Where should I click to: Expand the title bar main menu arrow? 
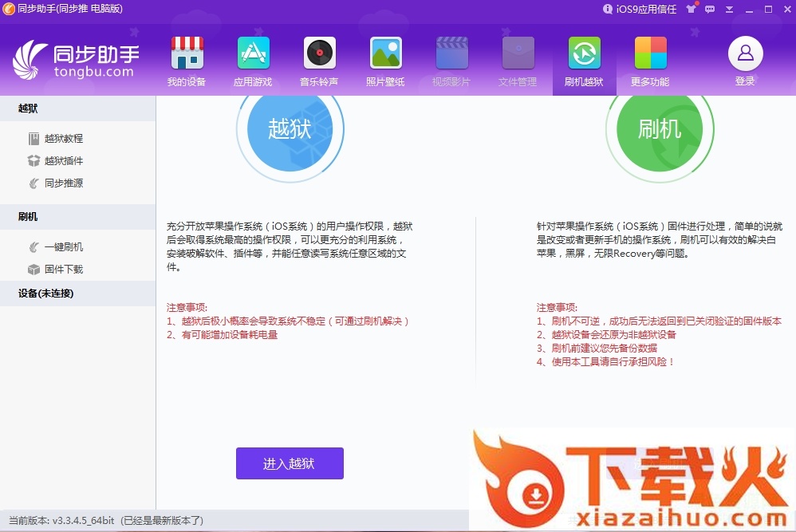coord(730,9)
